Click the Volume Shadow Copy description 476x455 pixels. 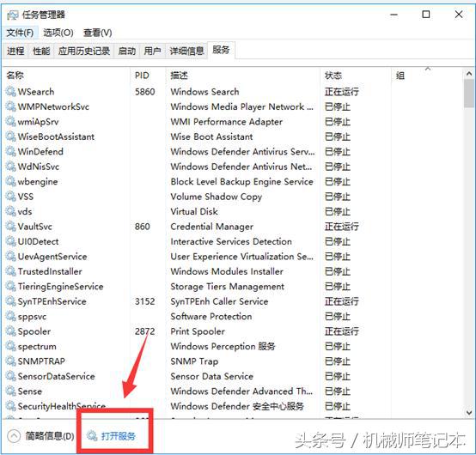pyautogui.click(x=217, y=197)
